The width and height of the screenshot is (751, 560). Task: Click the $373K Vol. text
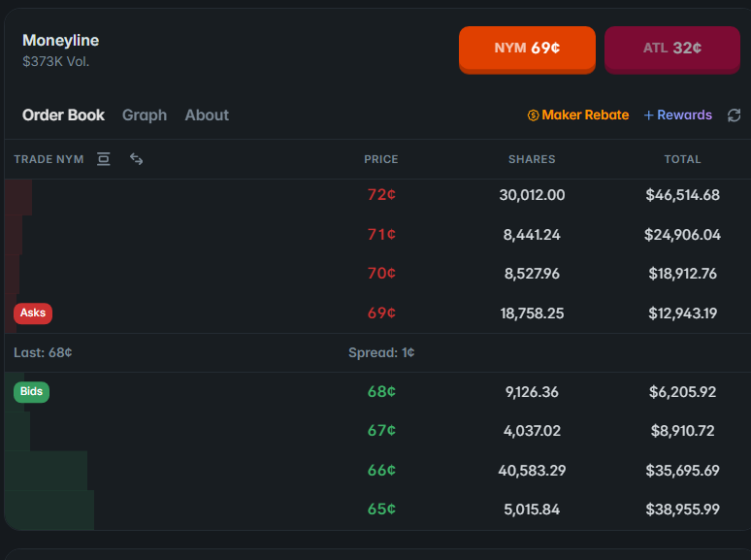tap(55, 62)
